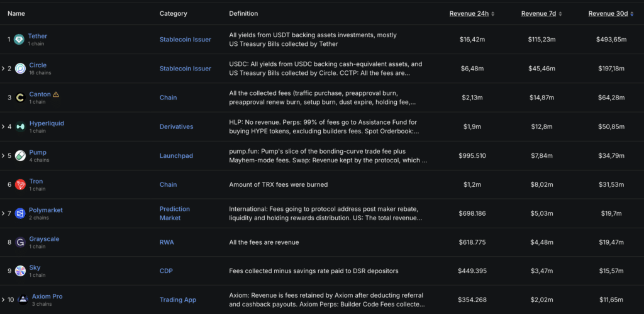Image resolution: width=644 pixels, height=314 pixels.
Task: Open the Grayscale protocol link
Action: click(44, 238)
